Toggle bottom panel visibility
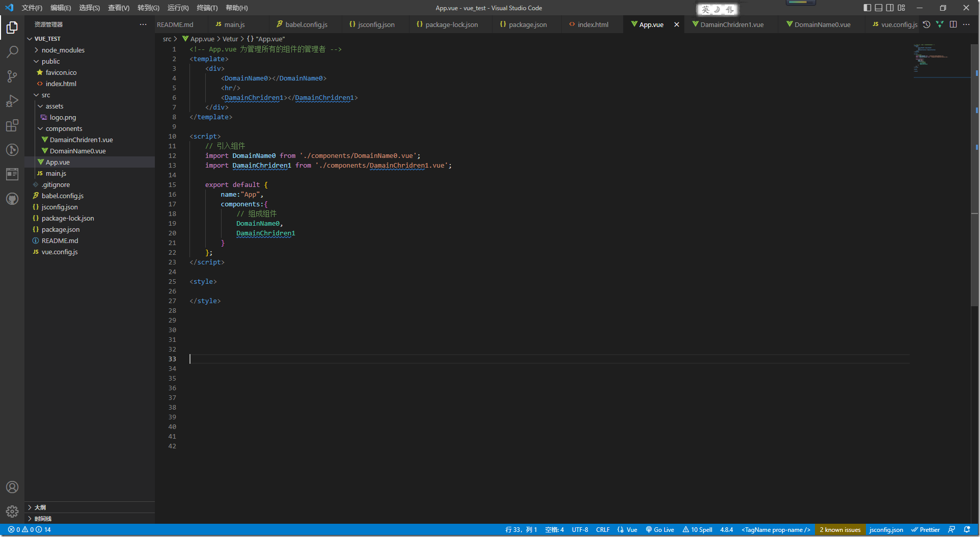Viewport: 980px width, 537px height. 879,8
